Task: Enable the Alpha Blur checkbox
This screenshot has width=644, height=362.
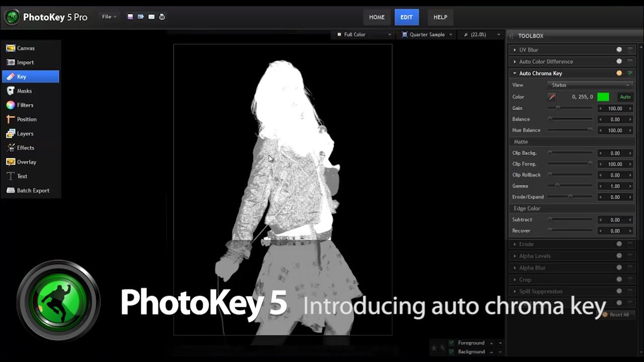Action: (x=630, y=267)
